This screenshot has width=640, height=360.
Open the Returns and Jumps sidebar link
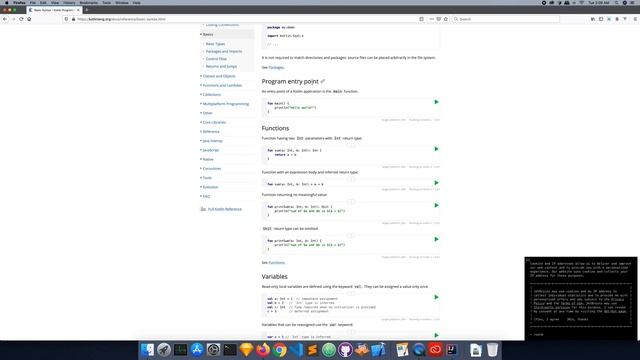pos(221,66)
